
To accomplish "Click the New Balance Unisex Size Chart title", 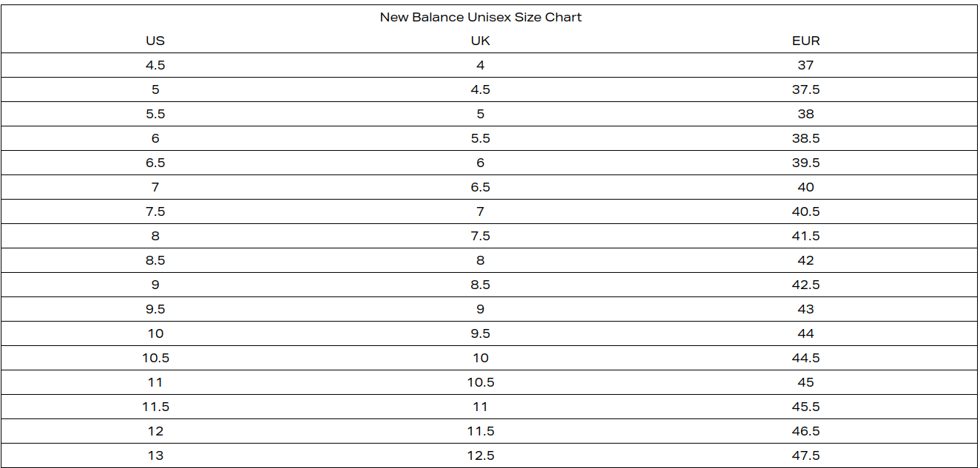I will point(481,17).
